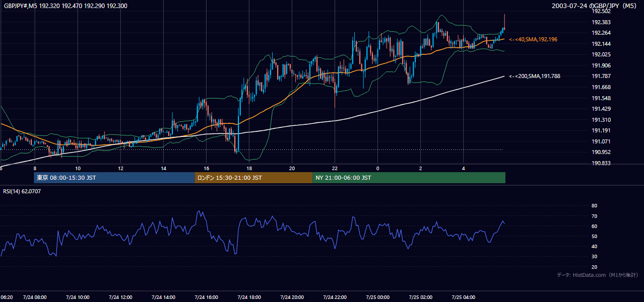
Task: Click price axis value 191.310
Action: click(x=601, y=120)
